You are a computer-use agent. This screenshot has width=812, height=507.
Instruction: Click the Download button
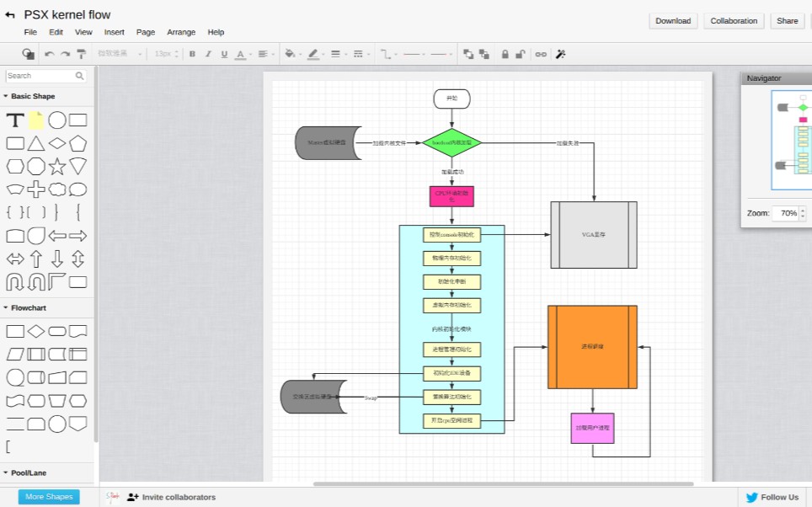pos(673,21)
